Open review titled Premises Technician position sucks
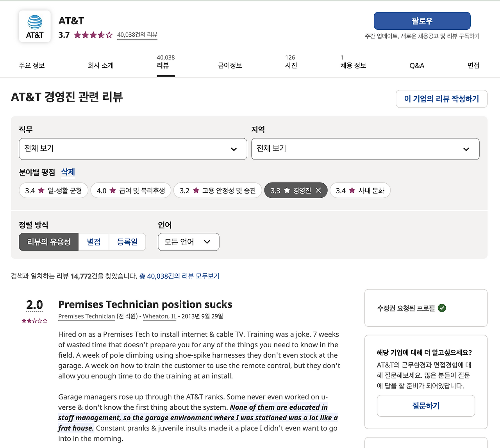 [145, 304]
